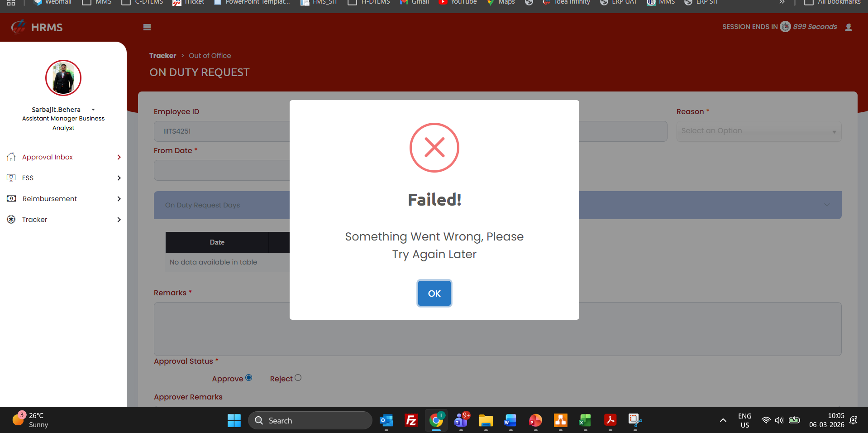The width and height of the screenshot is (868, 433).
Task: Show hidden system tray icons
Action: click(x=723, y=420)
